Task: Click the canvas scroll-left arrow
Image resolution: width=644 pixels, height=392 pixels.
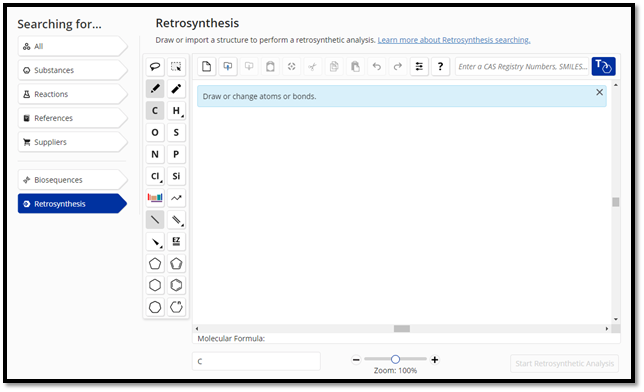Action: coord(197,329)
